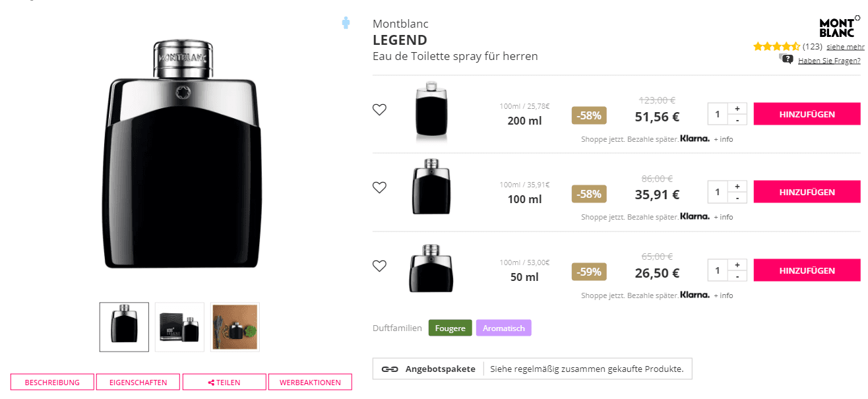
Task: Click the question speech bubble icon
Action: tap(786, 59)
